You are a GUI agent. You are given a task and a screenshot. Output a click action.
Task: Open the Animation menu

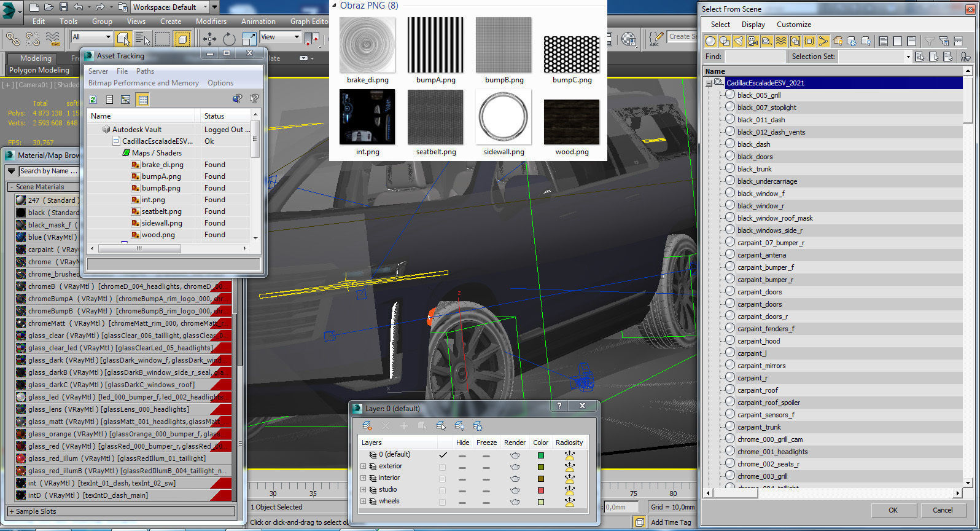point(258,21)
